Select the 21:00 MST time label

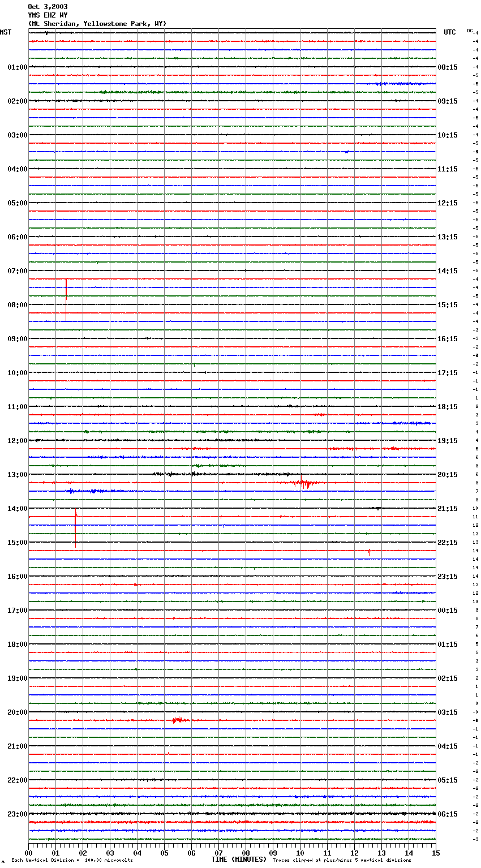coord(18,746)
